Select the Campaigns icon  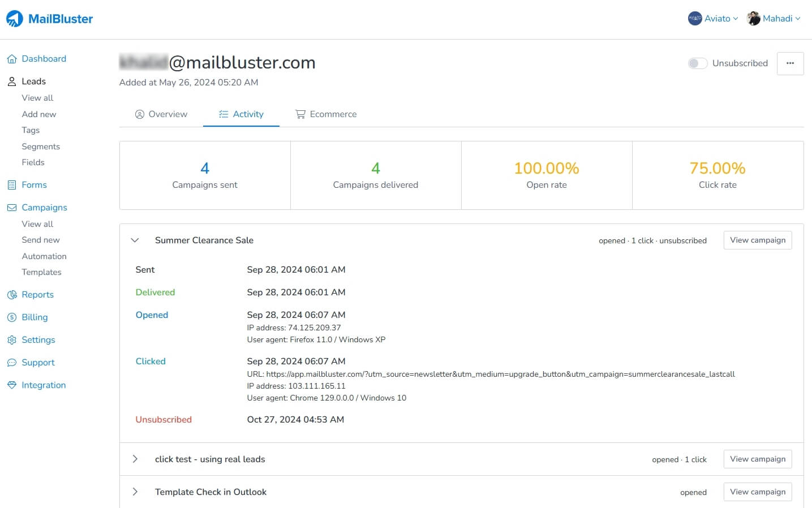point(12,207)
